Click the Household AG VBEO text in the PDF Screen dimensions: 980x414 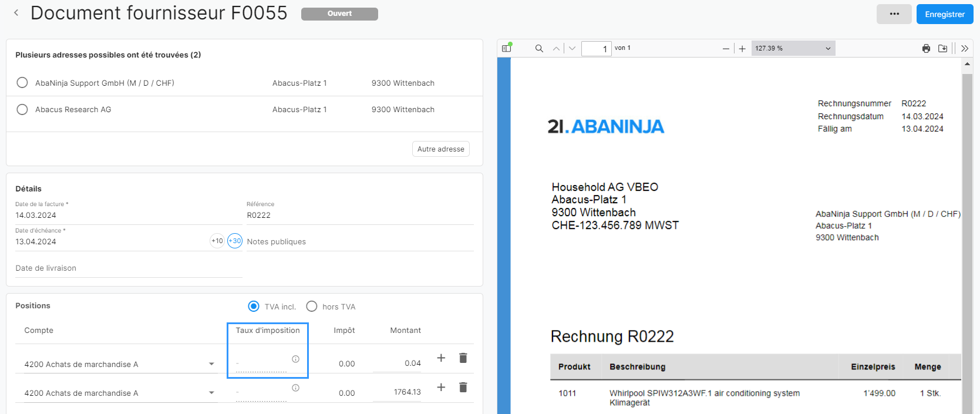pyautogui.click(x=605, y=187)
